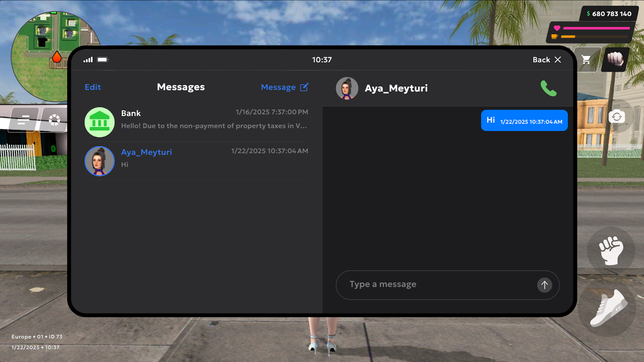Open the game menu lines icon
644x362 pixels.
pyautogui.click(x=24, y=119)
